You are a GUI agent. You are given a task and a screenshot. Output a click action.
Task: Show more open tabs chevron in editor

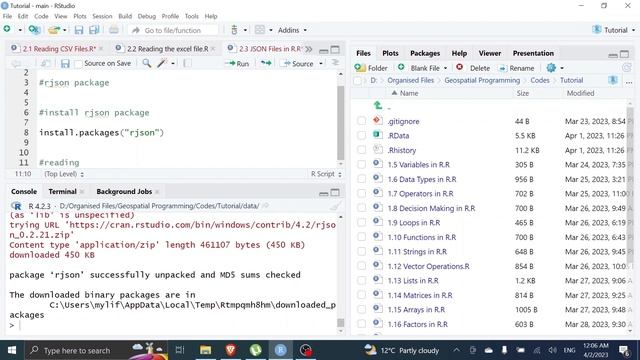point(309,49)
